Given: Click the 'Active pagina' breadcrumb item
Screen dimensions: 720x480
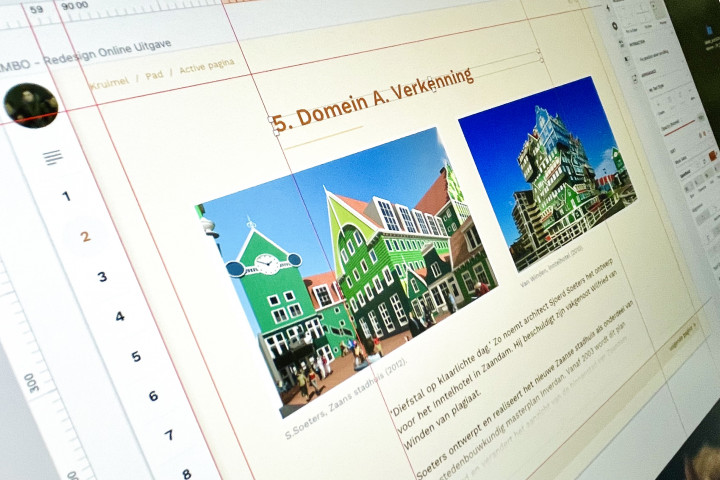Looking at the screenshot, I should pos(207,66).
